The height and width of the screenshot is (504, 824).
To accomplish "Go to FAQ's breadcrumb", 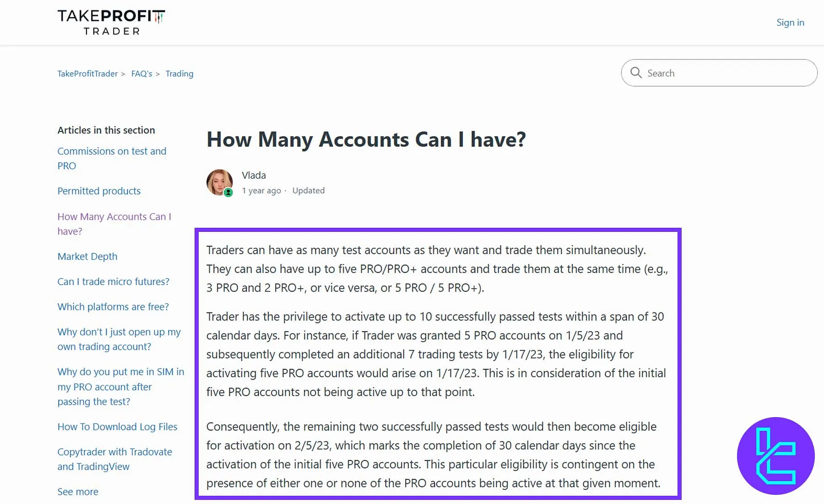I will pos(141,74).
